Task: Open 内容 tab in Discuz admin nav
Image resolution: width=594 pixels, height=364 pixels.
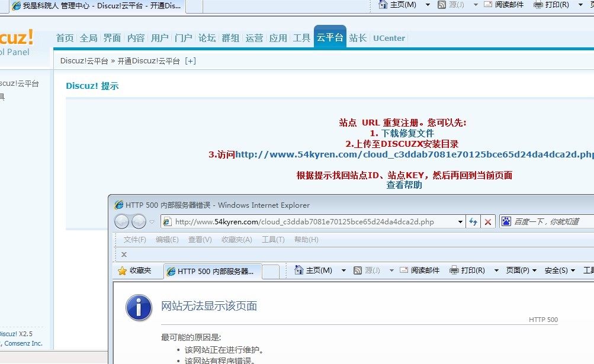Action: pyautogui.click(x=136, y=38)
